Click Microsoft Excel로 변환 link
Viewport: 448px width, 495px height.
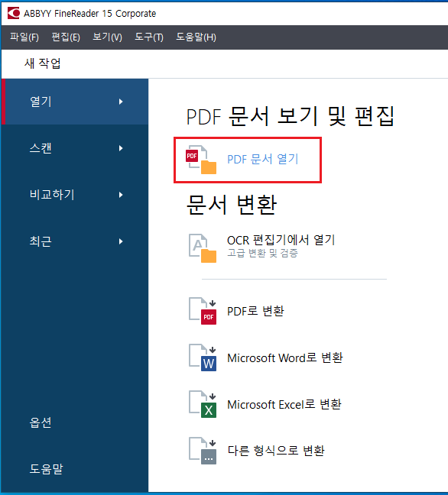(284, 404)
